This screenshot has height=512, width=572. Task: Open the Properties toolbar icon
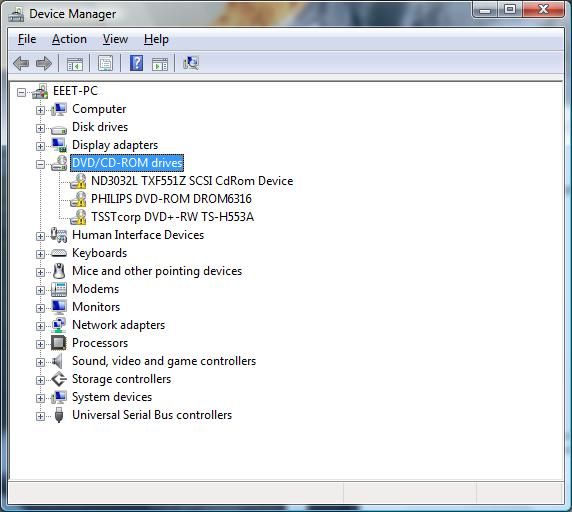105,63
